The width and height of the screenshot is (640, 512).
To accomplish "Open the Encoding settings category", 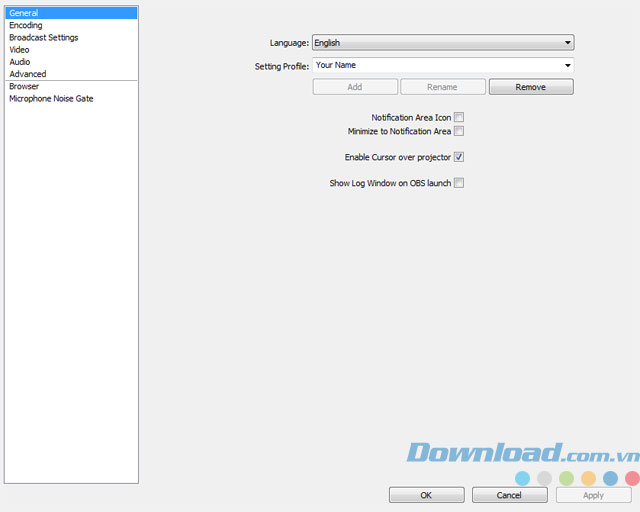I will pyautogui.click(x=71, y=25).
